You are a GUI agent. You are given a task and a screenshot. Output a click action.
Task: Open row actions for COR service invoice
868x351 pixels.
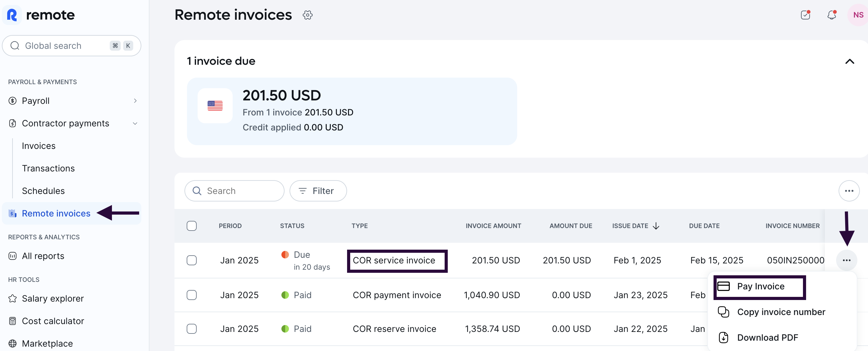pyautogui.click(x=846, y=260)
